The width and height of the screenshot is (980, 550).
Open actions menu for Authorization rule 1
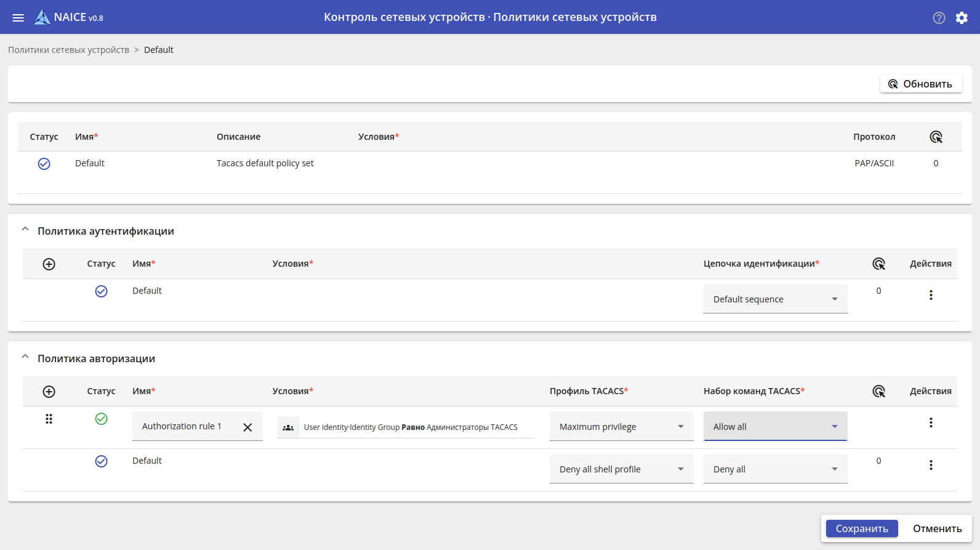point(931,423)
